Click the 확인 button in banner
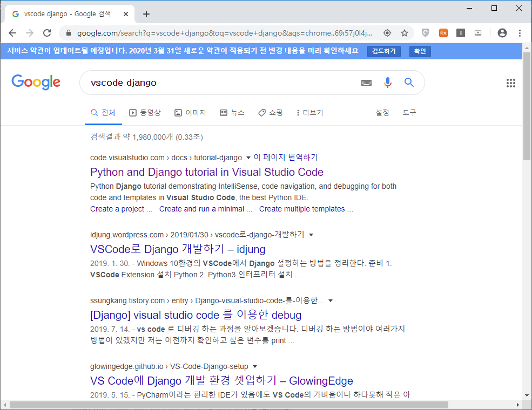Viewport: 532px width, 410px height. [x=420, y=51]
